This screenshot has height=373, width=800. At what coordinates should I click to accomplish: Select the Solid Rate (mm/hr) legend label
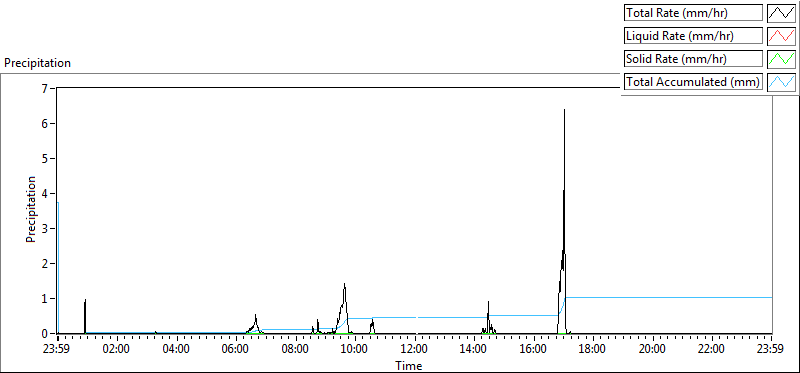tap(694, 59)
